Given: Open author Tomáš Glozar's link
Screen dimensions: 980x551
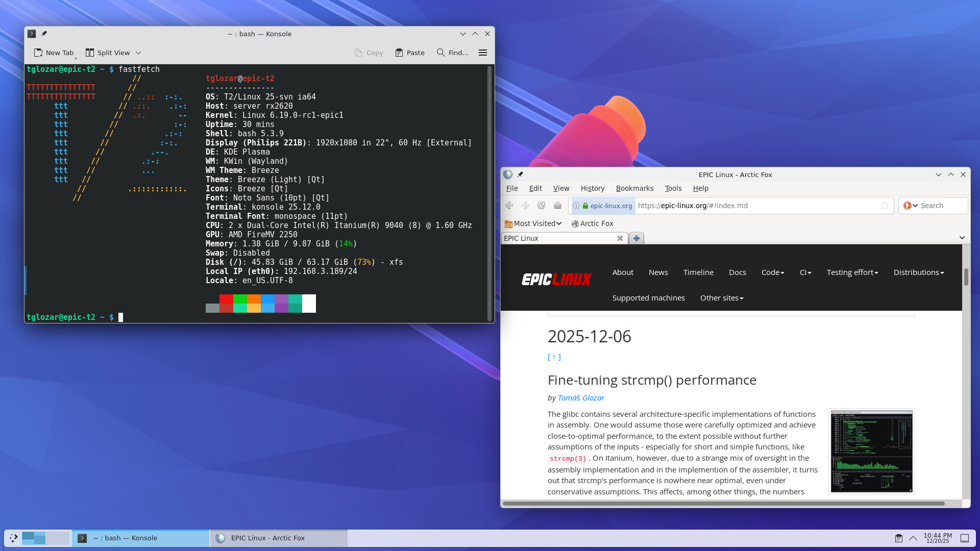Looking at the screenshot, I should [x=581, y=398].
